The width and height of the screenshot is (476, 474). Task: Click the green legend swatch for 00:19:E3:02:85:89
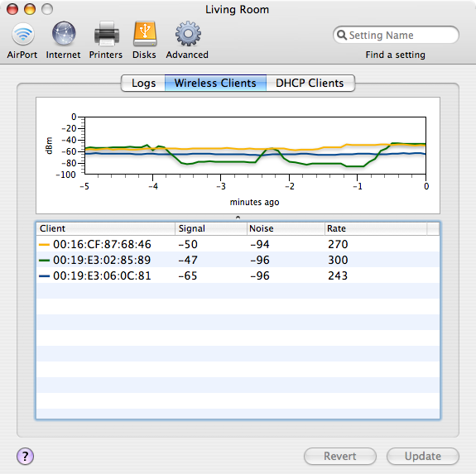point(45,261)
